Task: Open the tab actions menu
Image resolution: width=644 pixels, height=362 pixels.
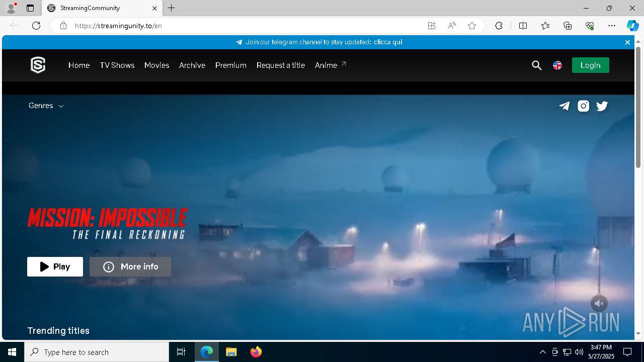Action: [30, 8]
